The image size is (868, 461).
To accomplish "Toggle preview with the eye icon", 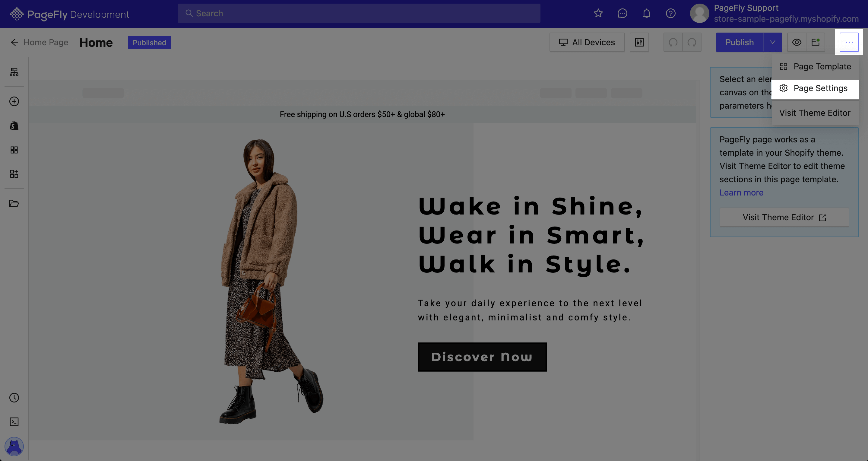I will click(x=797, y=43).
